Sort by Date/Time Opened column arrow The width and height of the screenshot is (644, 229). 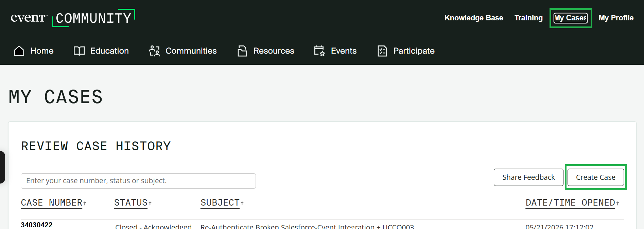[617, 203]
